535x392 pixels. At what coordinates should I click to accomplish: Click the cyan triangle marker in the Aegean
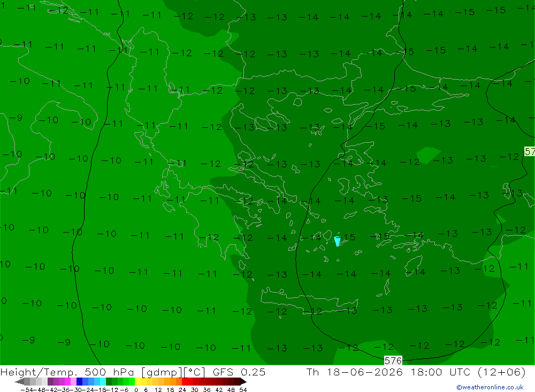coord(338,241)
